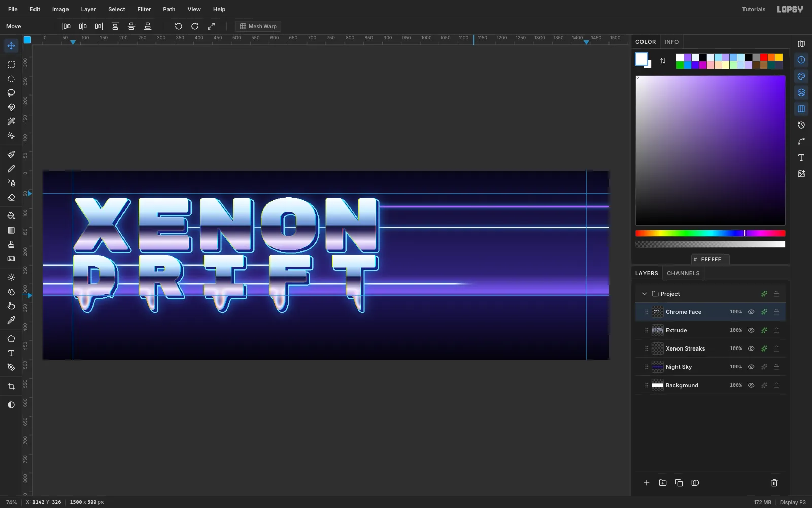
Task: Hide the Night Sky layer
Action: pos(751,367)
